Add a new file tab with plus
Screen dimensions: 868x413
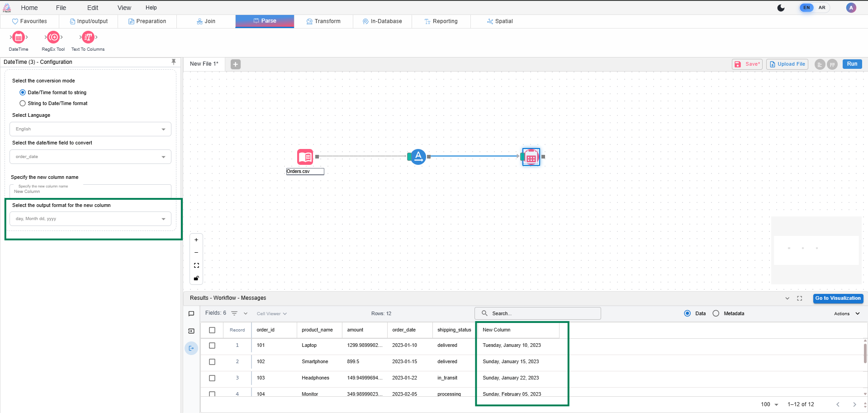point(235,64)
